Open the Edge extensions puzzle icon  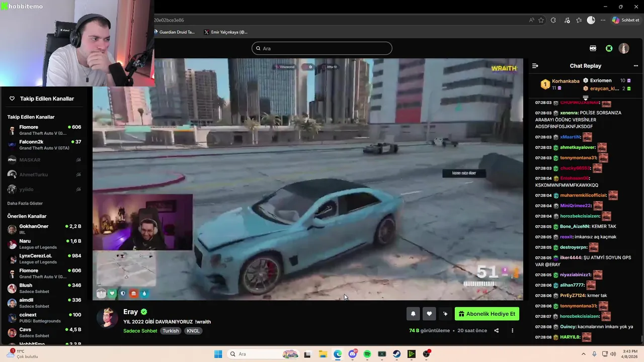(553, 20)
